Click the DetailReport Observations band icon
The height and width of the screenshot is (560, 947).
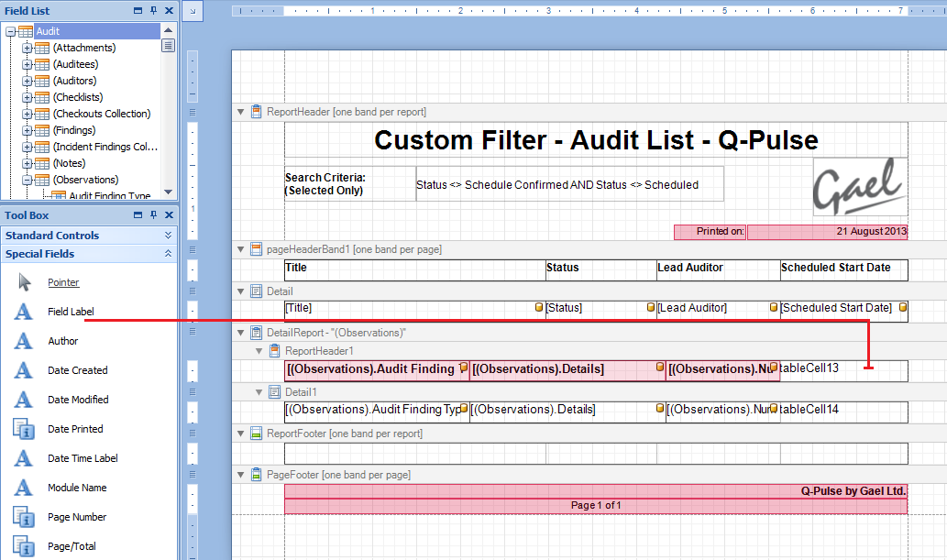coord(256,333)
